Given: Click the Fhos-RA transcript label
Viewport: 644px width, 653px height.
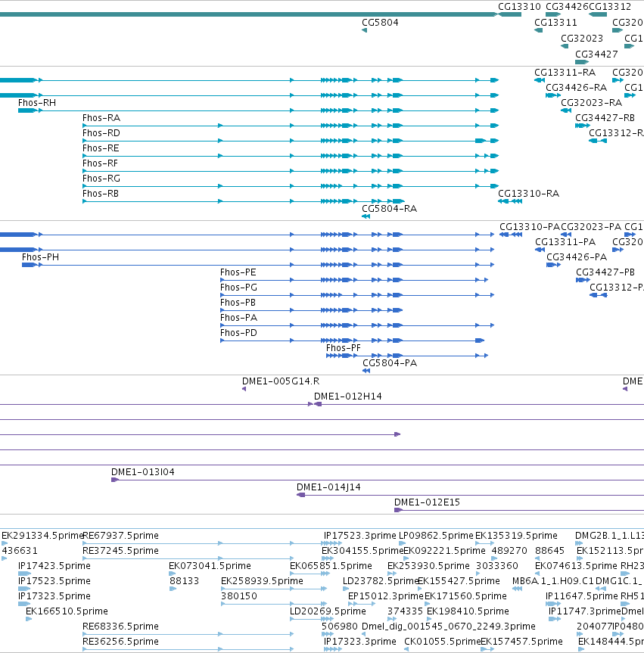Looking at the screenshot, I should point(101,118).
